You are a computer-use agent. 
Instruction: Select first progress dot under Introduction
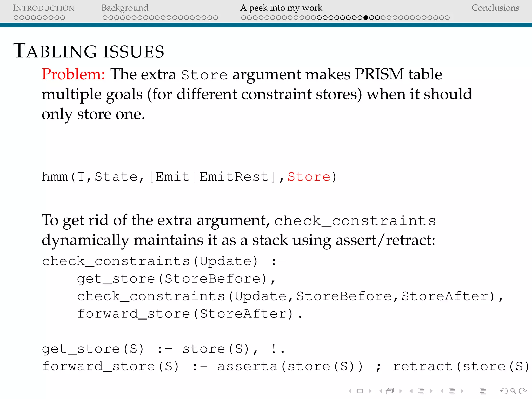coord(16,18)
